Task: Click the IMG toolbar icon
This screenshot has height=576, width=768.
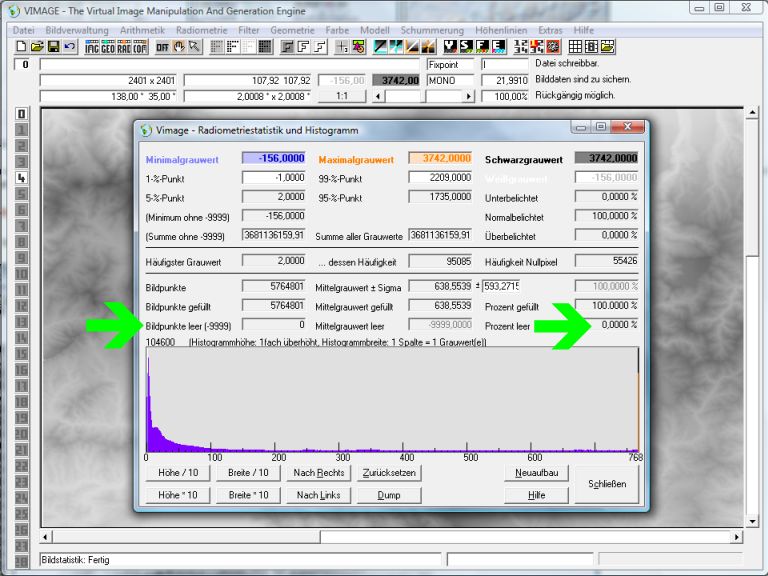Action: click(92, 47)
